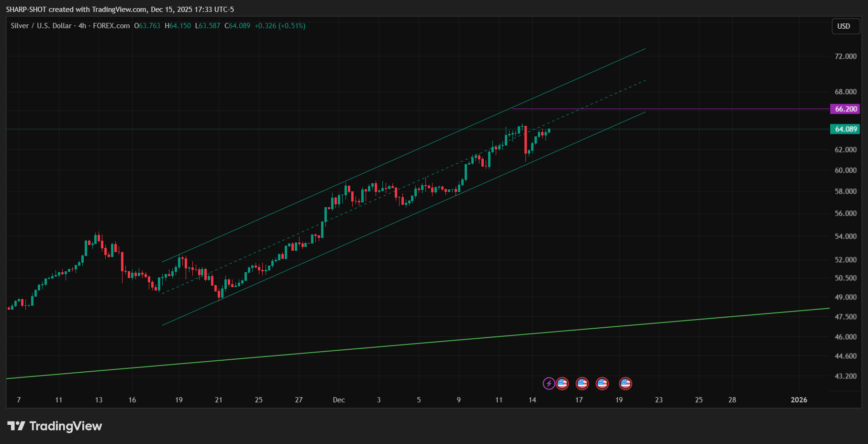Click the 68.000 price axis label
The image size is (868, 444).
846,92
